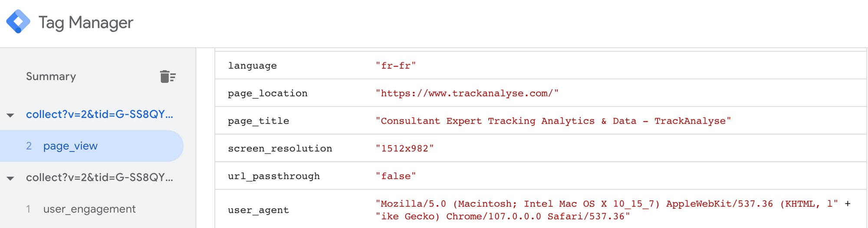Viewport: 868px width, 228px height.
Task: Select the page_title parameter name
Action: point(258,121)
